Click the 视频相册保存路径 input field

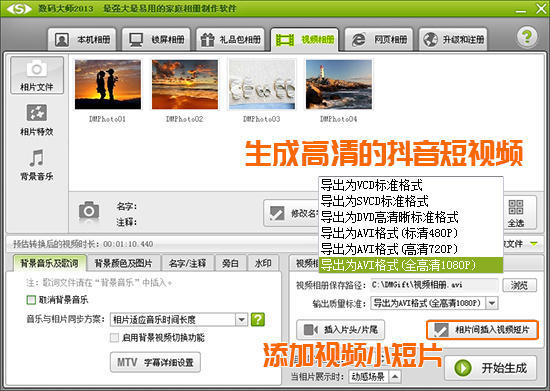pyautogui.click(x=434, y=285)
